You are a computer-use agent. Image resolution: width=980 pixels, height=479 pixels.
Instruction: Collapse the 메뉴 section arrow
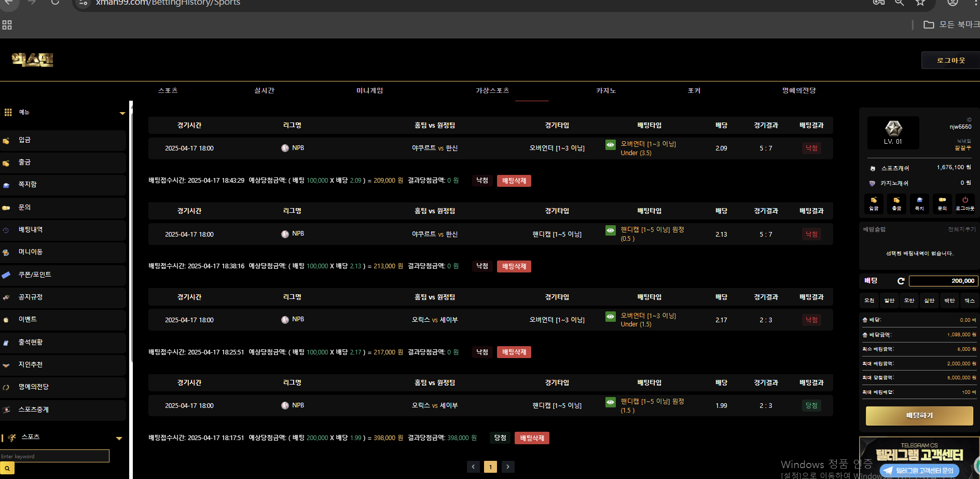122,113
